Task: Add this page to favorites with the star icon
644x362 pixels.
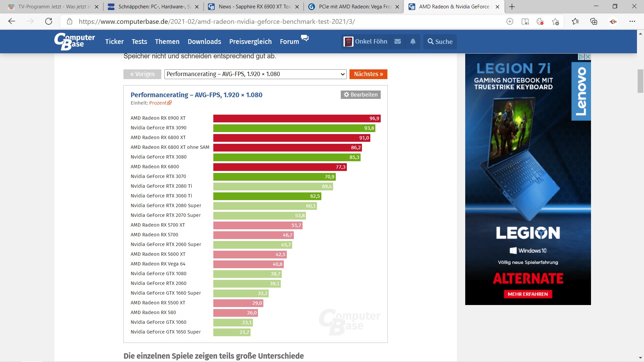Action: click(555, 21)
